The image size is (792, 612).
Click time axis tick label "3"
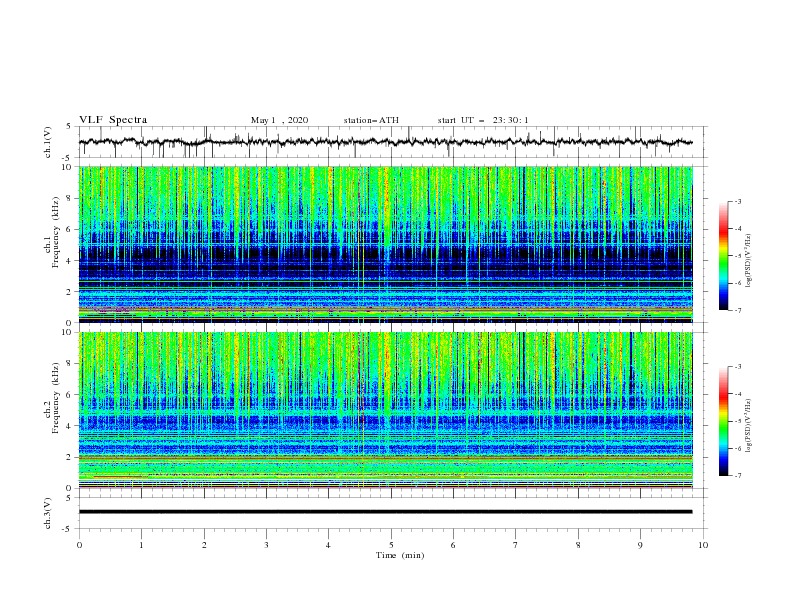pos(266,545)
